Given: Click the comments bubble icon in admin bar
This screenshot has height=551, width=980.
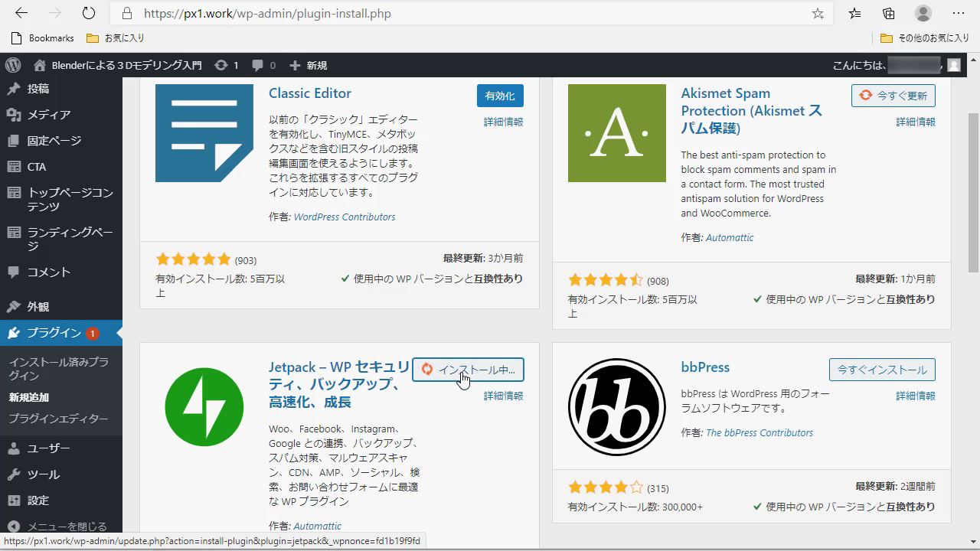Looking at the screenshot, I should pos(258,65).
